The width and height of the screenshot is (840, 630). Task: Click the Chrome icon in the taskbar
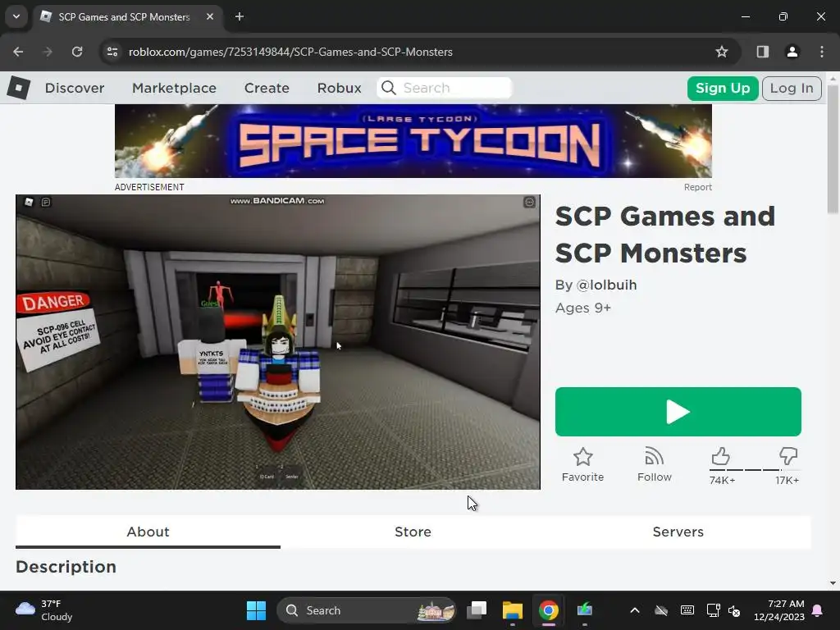coord(549,610)
